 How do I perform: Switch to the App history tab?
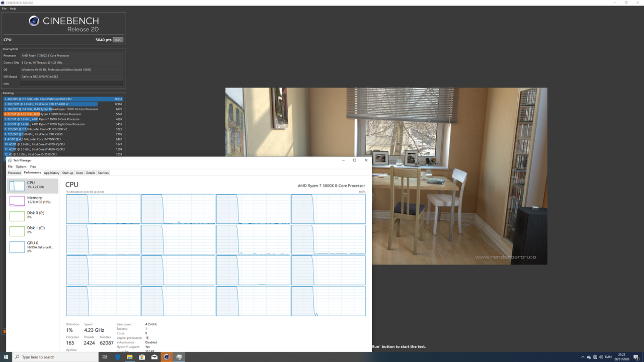tap(52, 173)
